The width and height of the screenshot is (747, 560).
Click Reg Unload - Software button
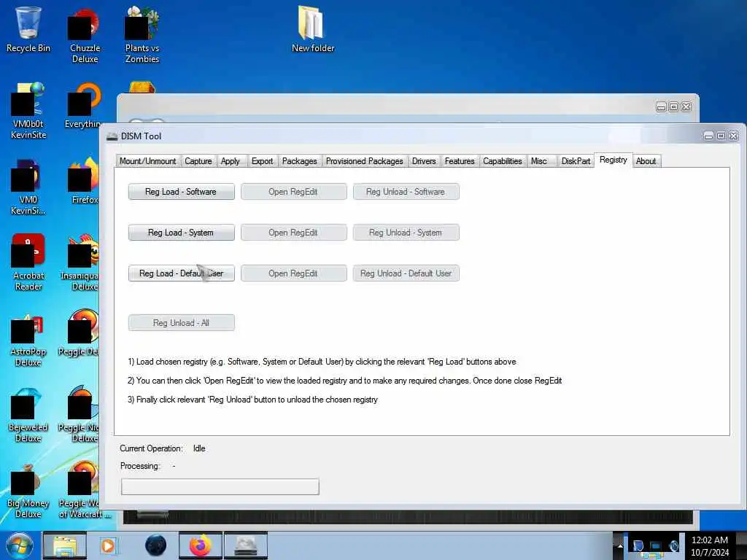click(406, 192)
